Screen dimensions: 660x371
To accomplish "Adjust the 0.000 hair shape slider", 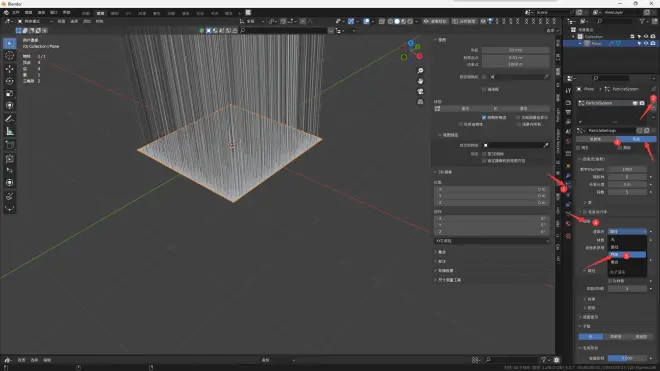I will (x=627, y=358).
